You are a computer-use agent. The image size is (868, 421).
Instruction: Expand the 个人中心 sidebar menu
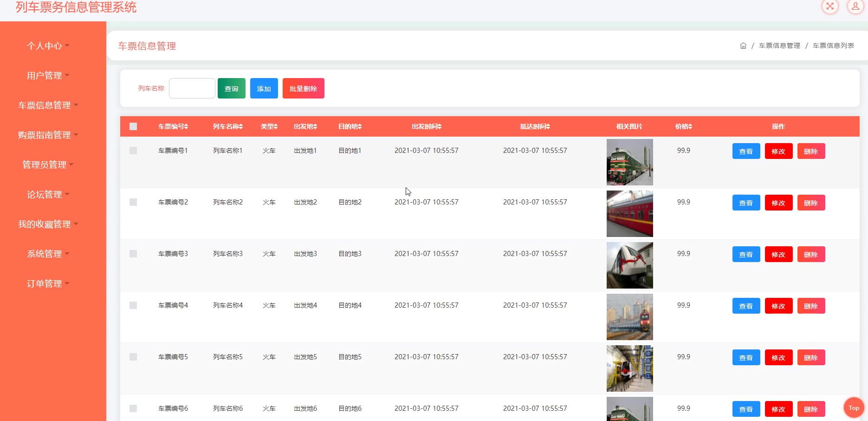coord(48,46)
